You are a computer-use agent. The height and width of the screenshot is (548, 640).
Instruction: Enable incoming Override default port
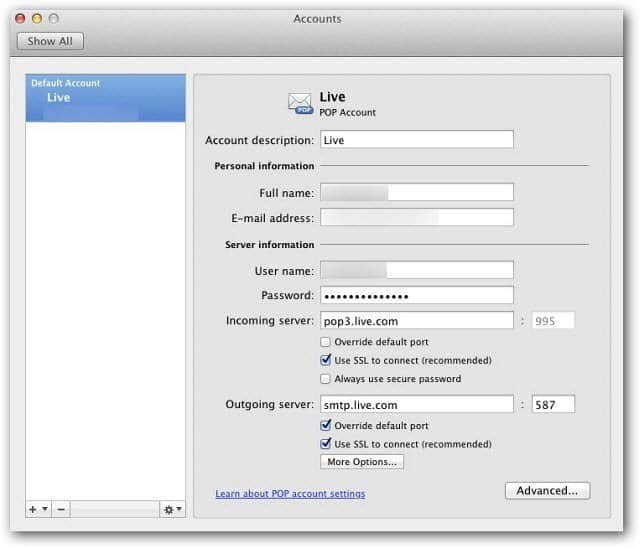click(325, 342)
